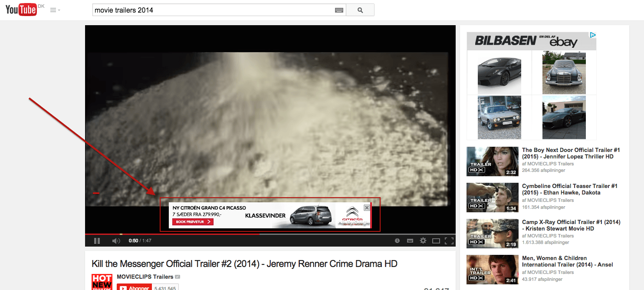This screenshot has width=644, height=290.
Task: Open the grey vintage sedan photo in the bottom-left ad tile
Action: (x=499, y=117)
